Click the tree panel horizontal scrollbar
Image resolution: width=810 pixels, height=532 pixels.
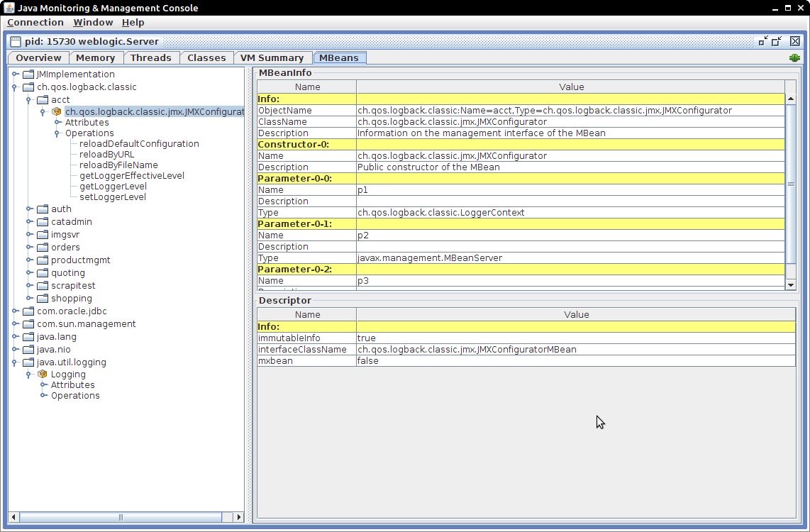pos(121,517)
